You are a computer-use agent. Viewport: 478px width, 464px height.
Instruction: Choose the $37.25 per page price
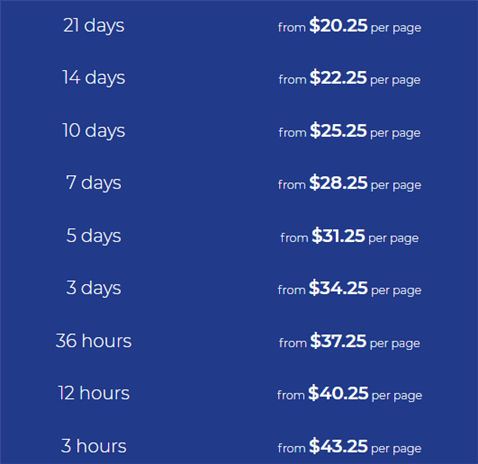tap(350, 341)
